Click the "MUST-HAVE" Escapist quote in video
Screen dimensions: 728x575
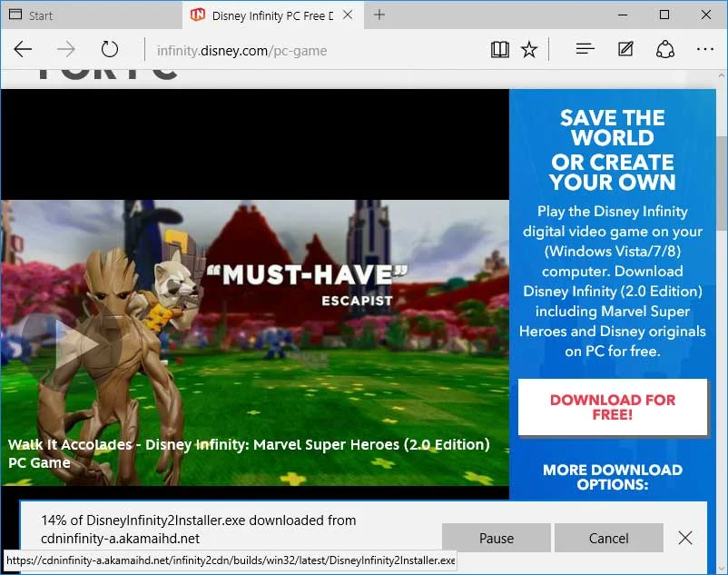[x=307, y=284]
